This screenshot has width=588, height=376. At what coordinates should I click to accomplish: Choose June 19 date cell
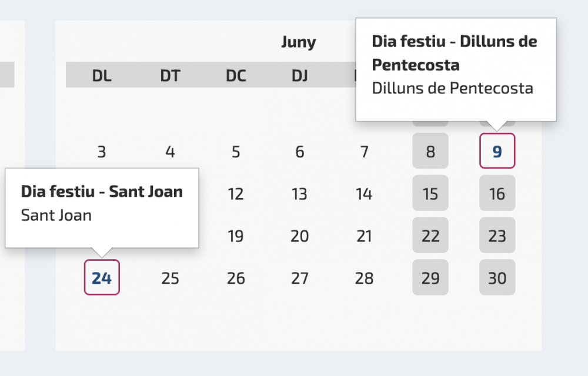(x=236, y=236)
